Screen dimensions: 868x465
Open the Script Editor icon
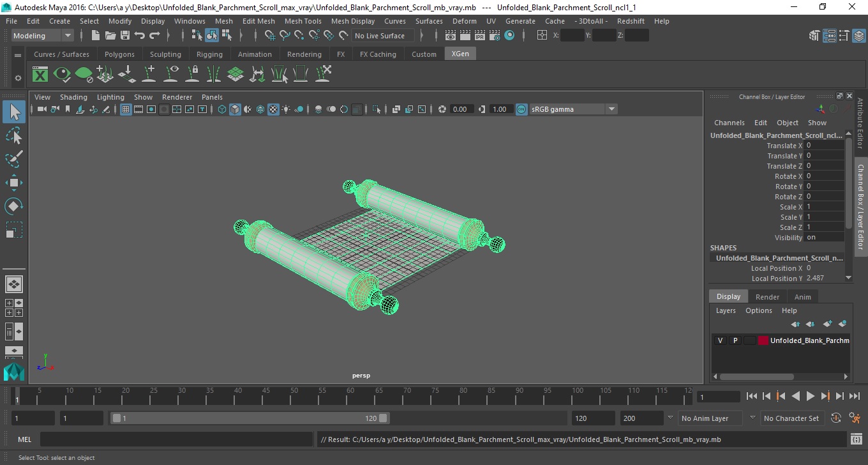pyautogui.click(x=857, y=439)
